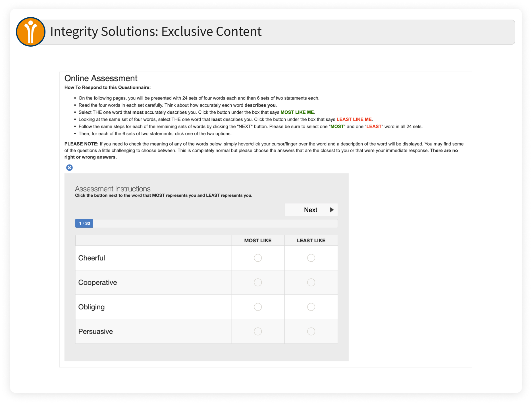Click the LEAST LIKE column header
Viewport: 532px width, 404px height.
tap(311, 241)
